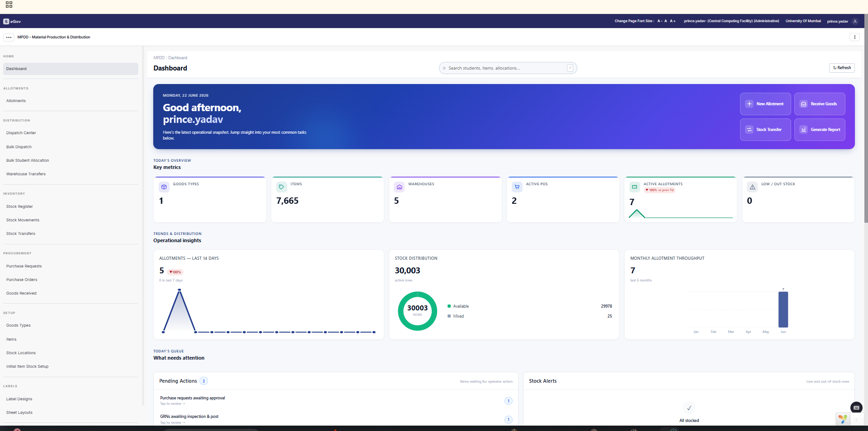
Task: Open GRNs awaiting inspection & post item
Action: [x=336, y=419]
